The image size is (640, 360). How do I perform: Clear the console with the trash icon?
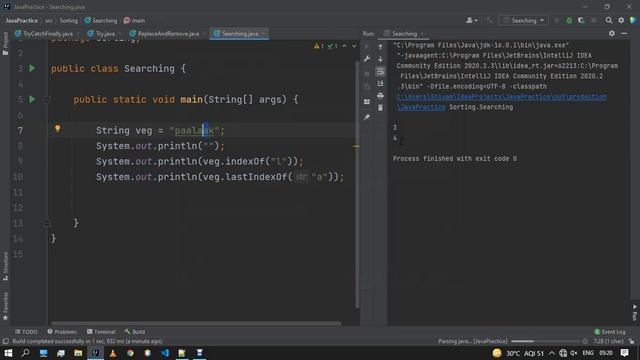[380, 108]
